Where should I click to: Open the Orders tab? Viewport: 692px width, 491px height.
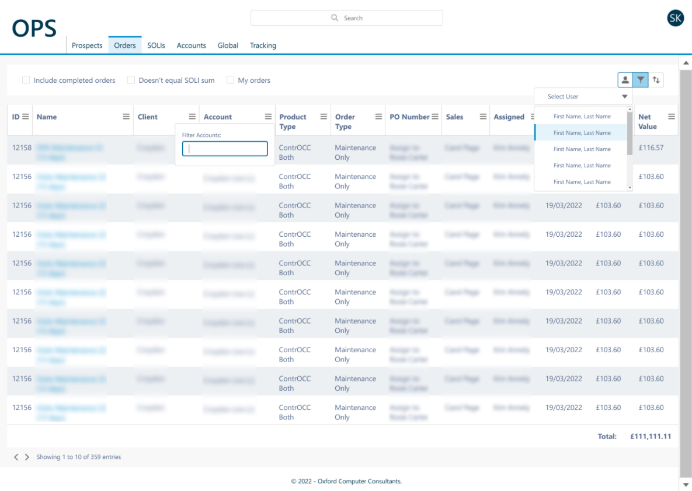pyautogui.click(x=125, y=45)
